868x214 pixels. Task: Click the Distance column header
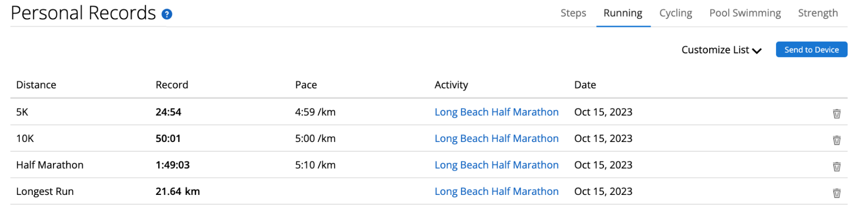(36, 85)
